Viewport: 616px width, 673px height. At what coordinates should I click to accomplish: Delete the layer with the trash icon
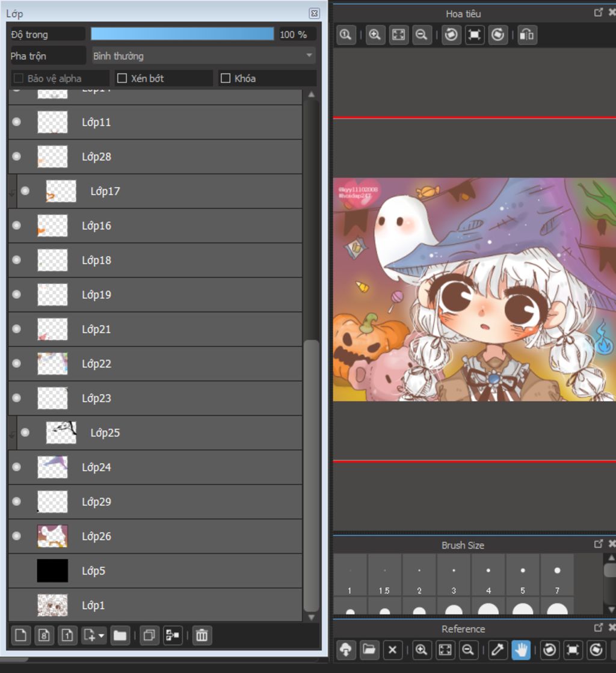[x=202, y=635]
